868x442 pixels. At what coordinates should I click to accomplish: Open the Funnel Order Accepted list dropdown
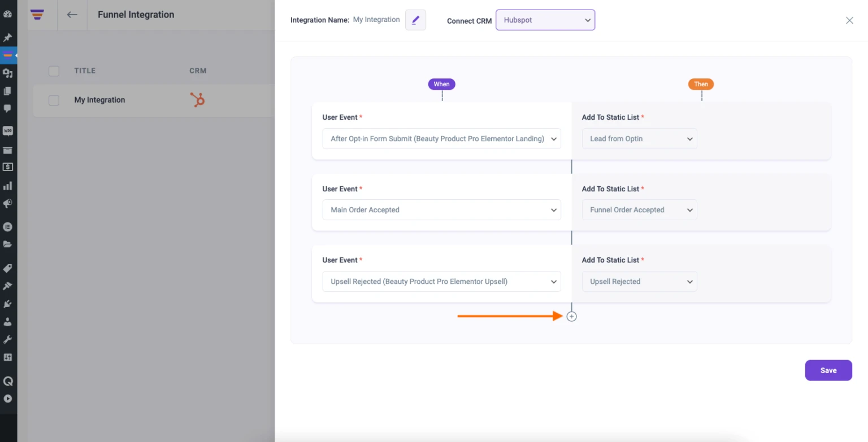(640, 210)
